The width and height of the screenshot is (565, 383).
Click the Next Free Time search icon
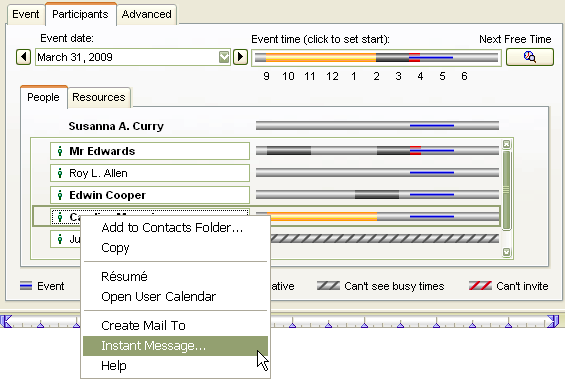[x=529, y=57]
